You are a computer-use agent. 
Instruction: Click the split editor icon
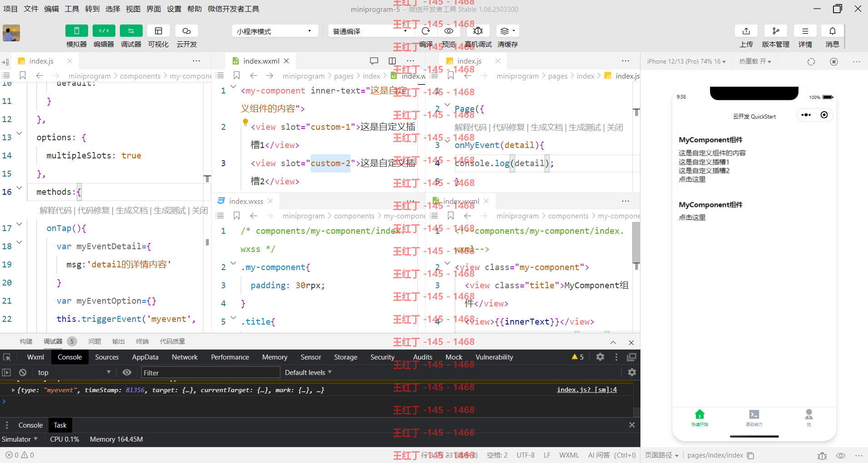392,61
